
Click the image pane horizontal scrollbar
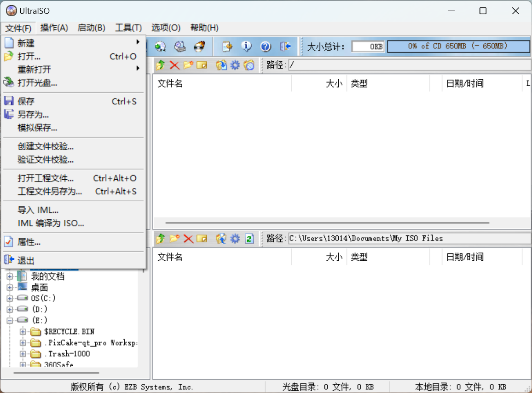coord(327,223)
